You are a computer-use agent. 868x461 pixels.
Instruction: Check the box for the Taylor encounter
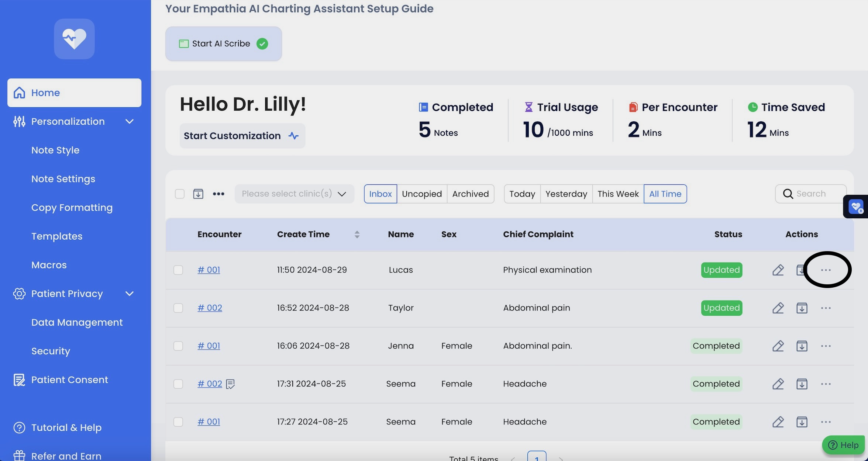[x=178, y=308]
